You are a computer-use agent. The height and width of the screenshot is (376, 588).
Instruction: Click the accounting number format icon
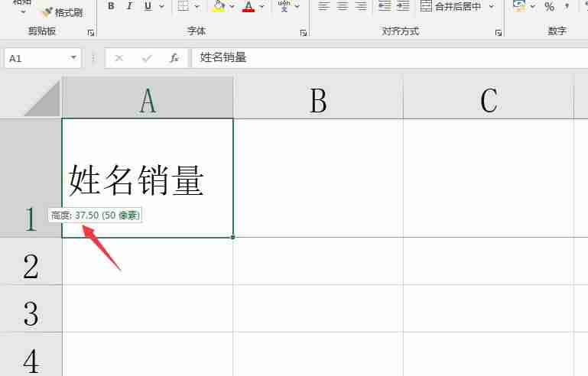point(519,6)
